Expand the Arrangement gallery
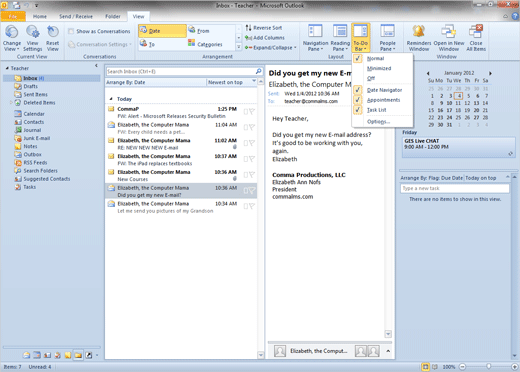The width and height of the screenshot is (520, 372). tap(239, 47)
